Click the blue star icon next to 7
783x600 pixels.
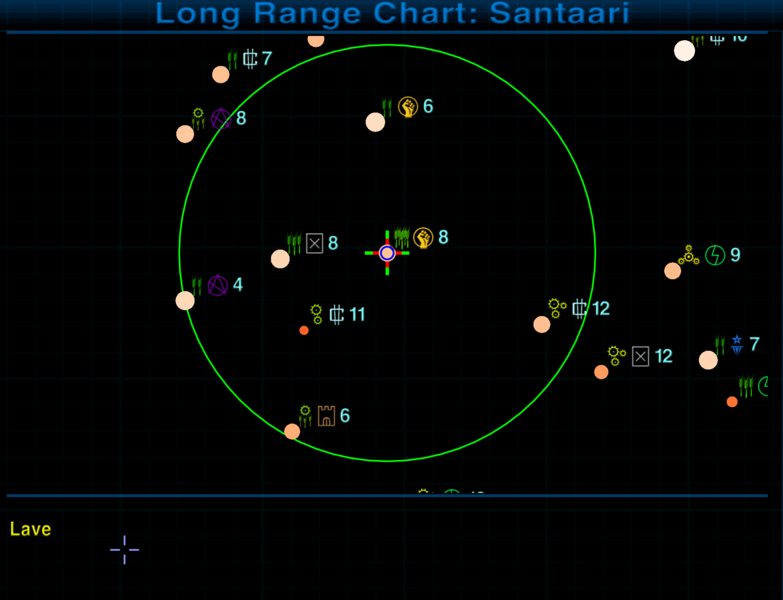(x=737, y=345)
